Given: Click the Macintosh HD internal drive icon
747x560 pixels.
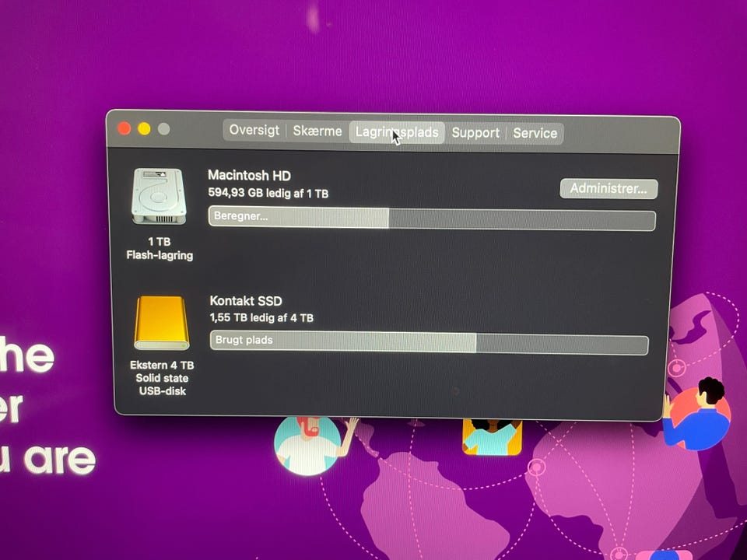Looking at the screenshot, I should click(159, 196).
